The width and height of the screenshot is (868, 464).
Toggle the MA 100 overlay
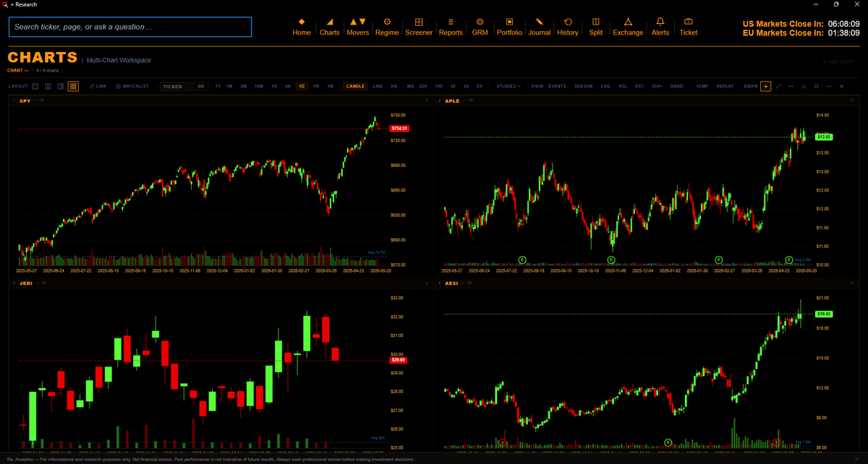tap(439, 86)
